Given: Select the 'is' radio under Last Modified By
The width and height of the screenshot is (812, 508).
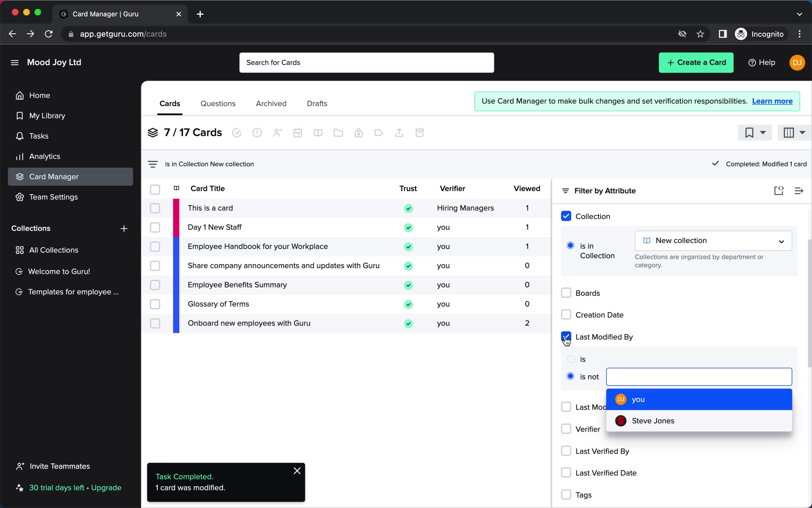Looking at the screenshot, I should [571, 359].
